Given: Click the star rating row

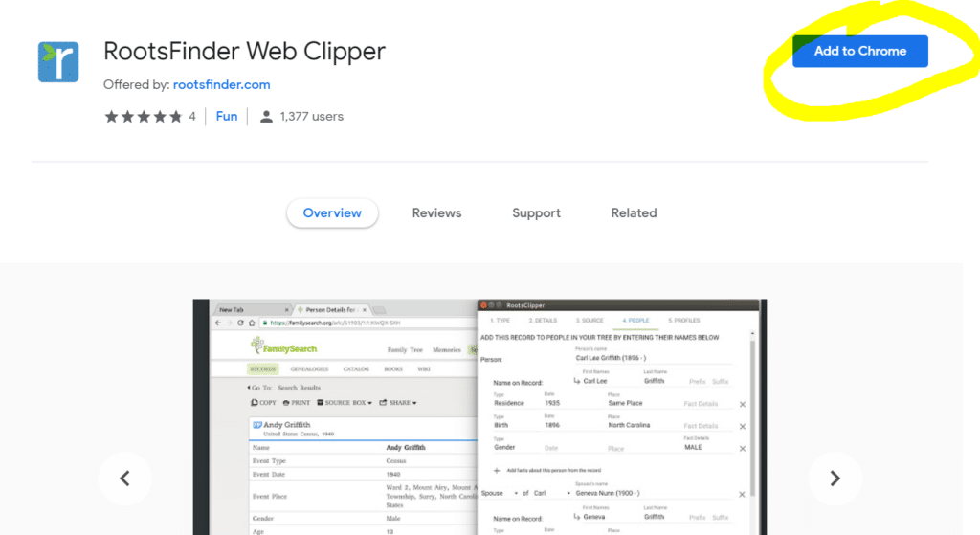Looking at the screenshot, I should [x=144, y=116].
